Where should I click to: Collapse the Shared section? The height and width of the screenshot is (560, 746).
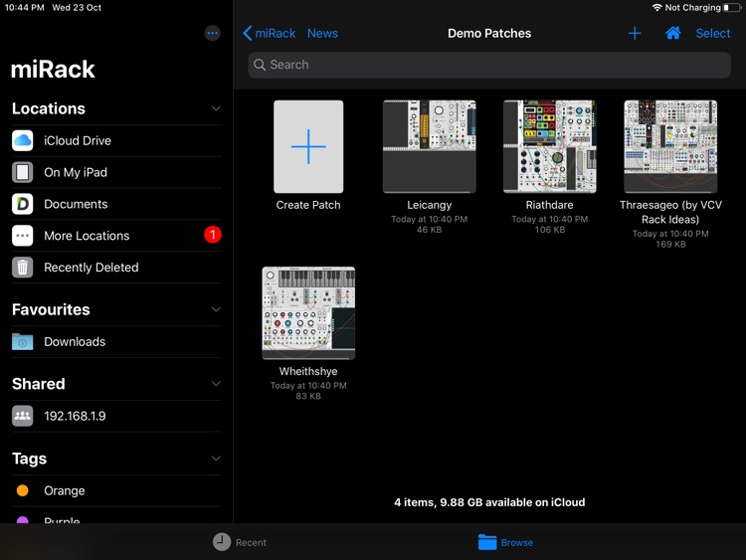216,384
